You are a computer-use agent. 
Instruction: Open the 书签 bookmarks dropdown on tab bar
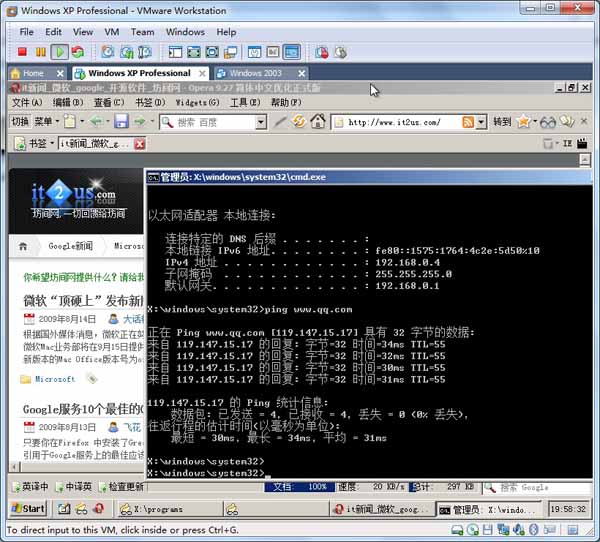[x=41, y=144]
